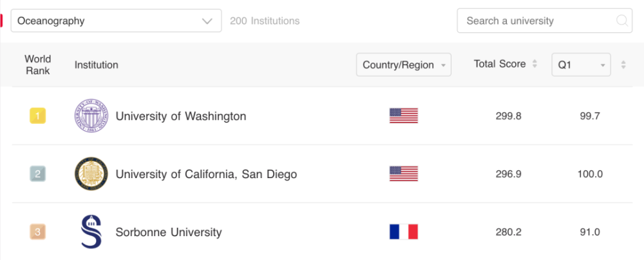The image size is (644, 260).
Task: Click the US flag for University of Washington
Action: coord(404,116)
